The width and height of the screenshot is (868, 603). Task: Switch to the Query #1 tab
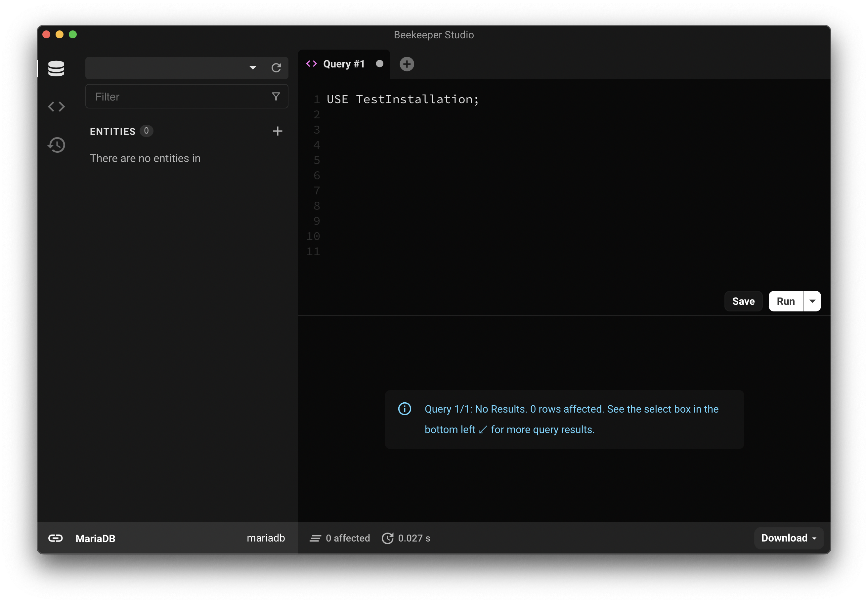(x=344, y=64)
